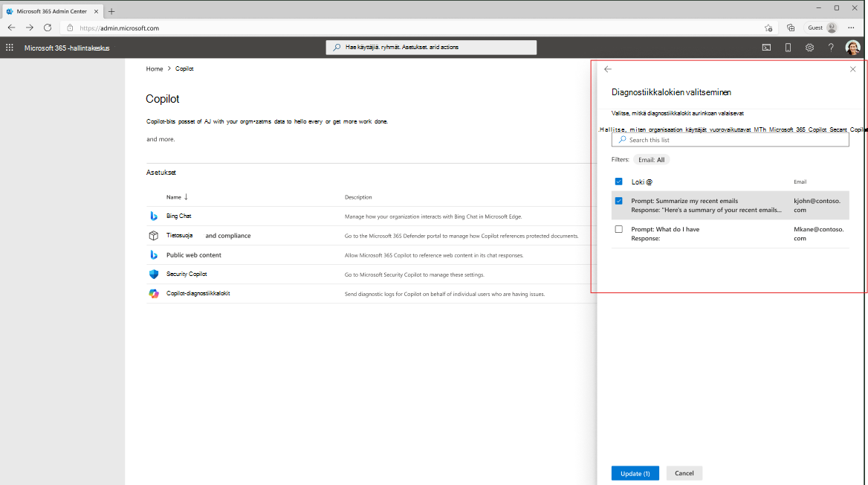Close the diagnostics panel
Viewport: 868px width, 485px height.
click(x=852, y=69)
